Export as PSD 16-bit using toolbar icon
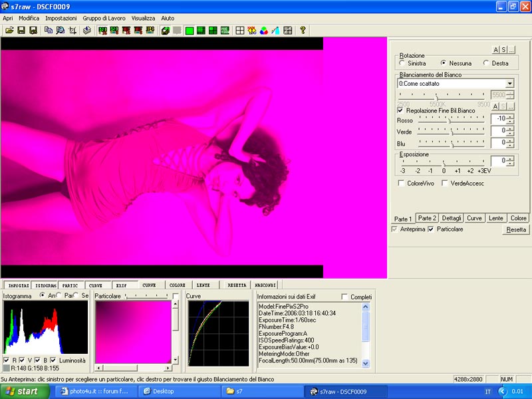The width and height of the screenshot is (532, 399). [102, 30]
